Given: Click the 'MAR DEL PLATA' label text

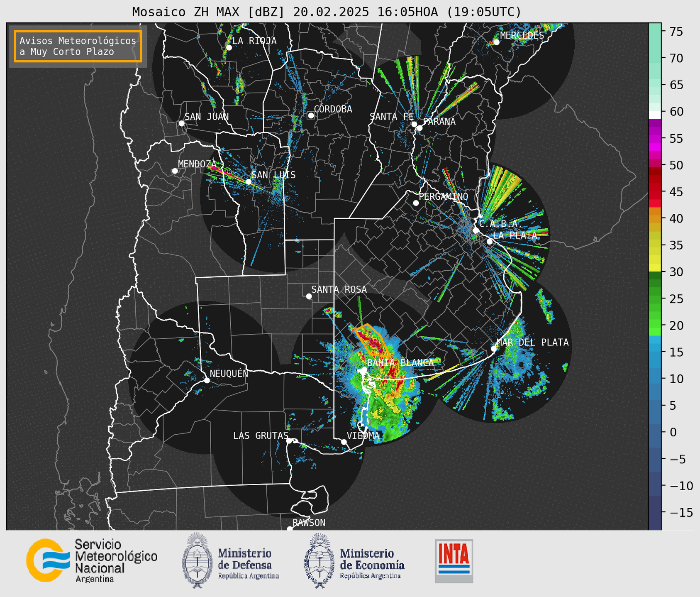Looking at the screenshot, I should click(x=532, y=343).
